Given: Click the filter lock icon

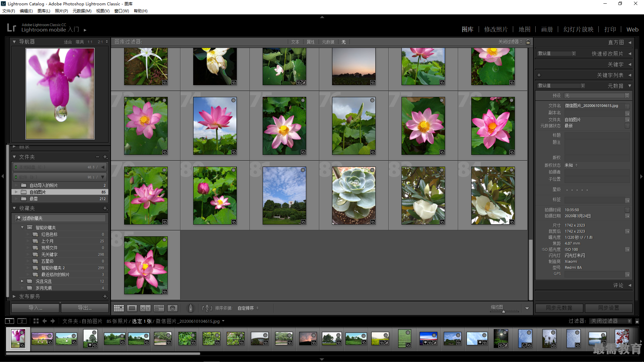Looking at the screenshot, I should tap(528, 42).
